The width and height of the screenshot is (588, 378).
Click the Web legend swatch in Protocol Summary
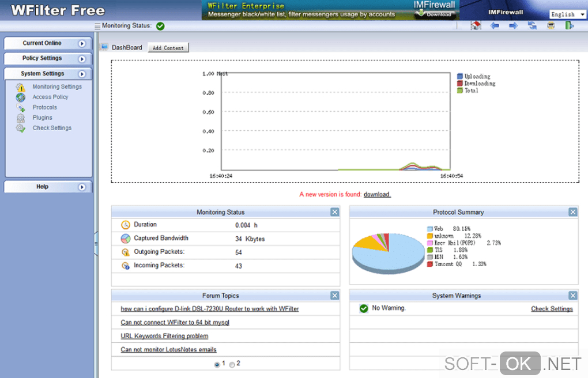(429, 229)
